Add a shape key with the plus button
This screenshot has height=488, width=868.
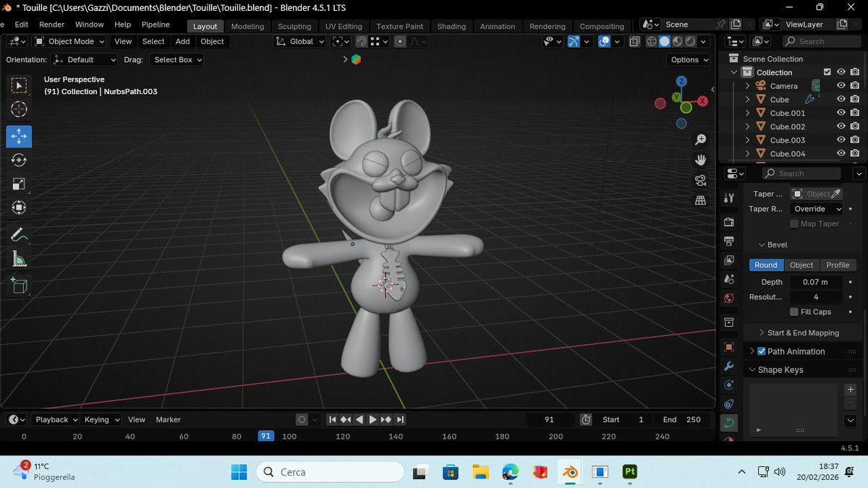click(x=851, y=389)
